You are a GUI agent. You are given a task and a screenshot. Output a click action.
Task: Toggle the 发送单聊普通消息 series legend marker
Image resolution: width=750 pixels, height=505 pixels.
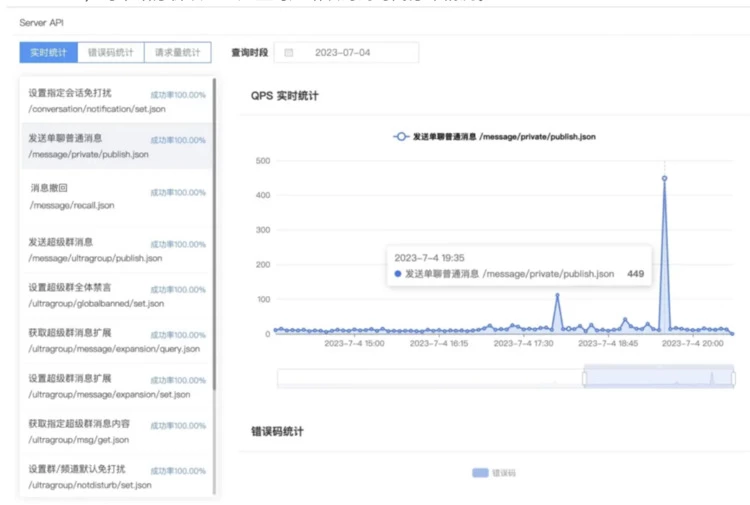[400, 136]
